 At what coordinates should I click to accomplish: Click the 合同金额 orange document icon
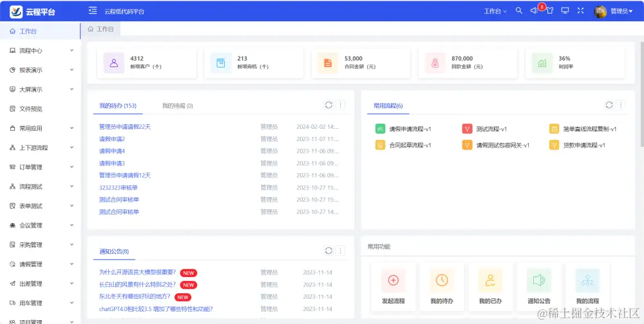[x=328, y=63]
